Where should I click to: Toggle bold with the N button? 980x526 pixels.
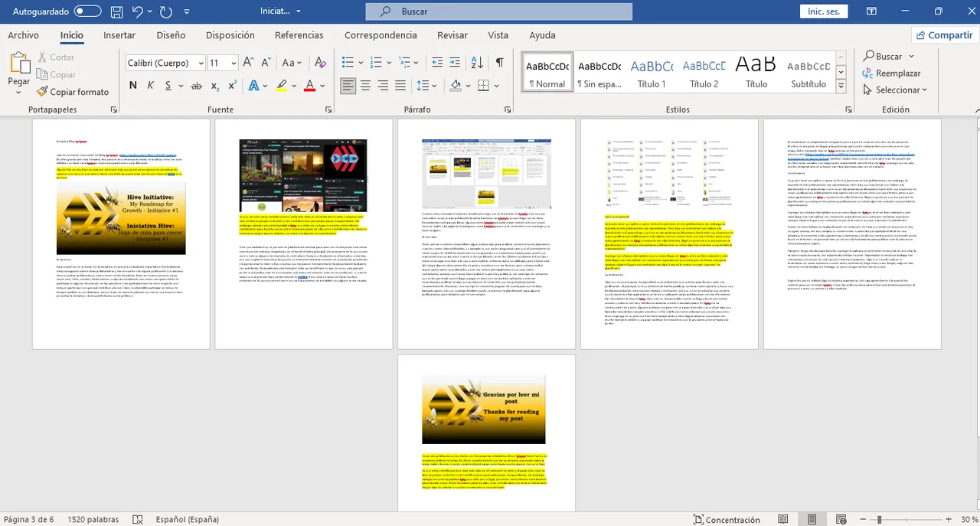tap(133, 86)
